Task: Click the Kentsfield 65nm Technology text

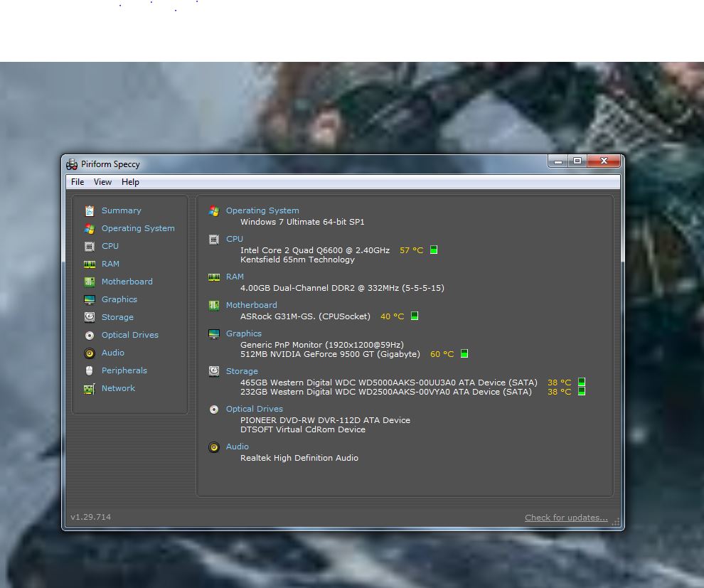Action: 297,260
